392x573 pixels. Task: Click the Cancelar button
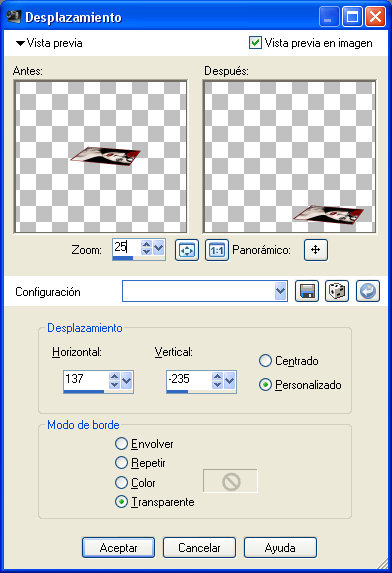tap(199, 547)
